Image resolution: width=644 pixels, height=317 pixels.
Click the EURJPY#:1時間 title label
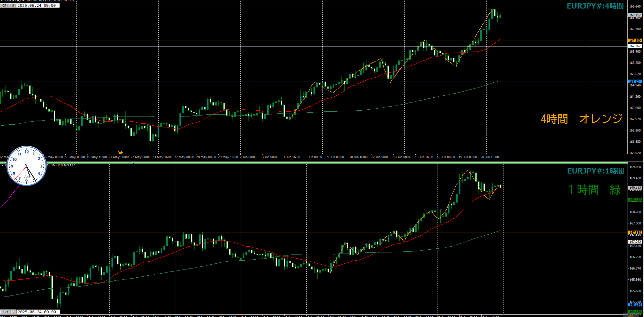coord(595,171)
